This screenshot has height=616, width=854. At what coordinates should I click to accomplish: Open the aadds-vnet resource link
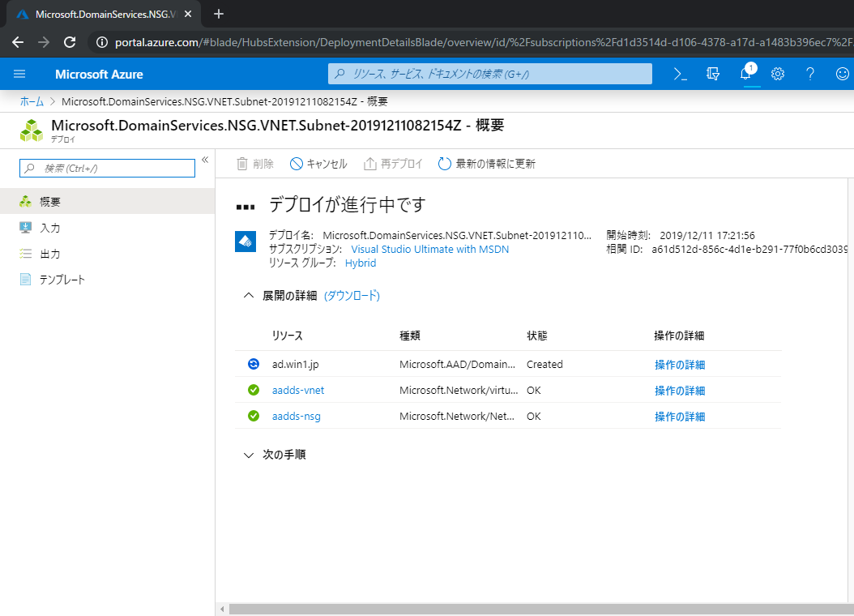298,390
